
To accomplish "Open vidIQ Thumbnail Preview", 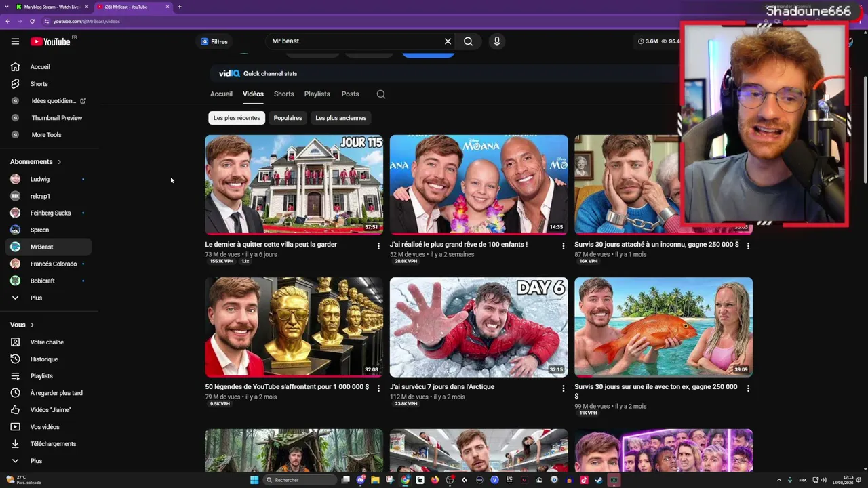I will 49,118.
